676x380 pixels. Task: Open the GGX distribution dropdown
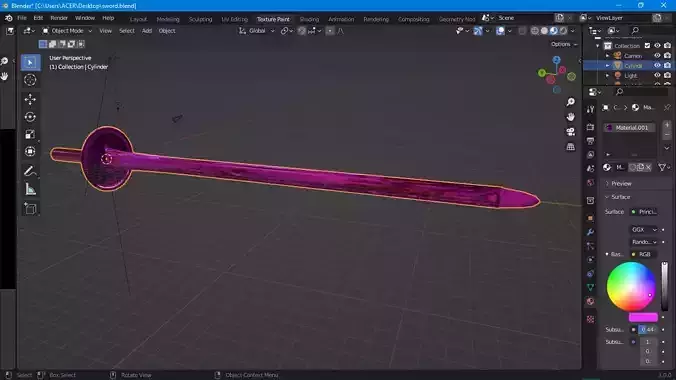[644, 229]
